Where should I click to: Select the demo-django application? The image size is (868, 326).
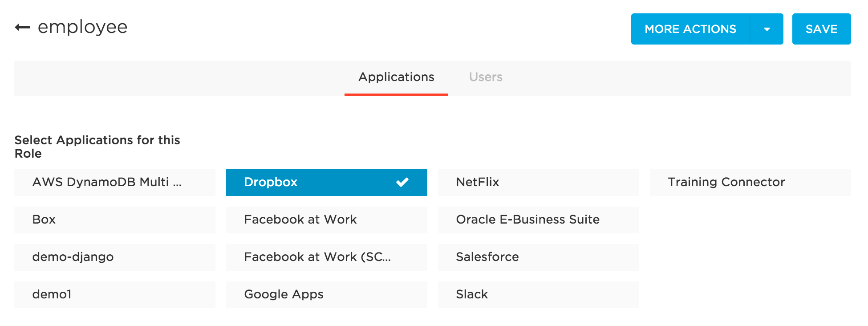coord(115,257)
